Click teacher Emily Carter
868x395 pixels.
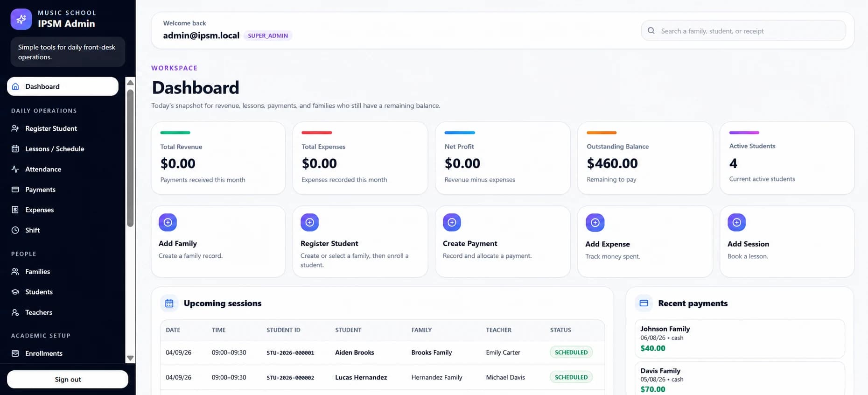pos(503,353)
